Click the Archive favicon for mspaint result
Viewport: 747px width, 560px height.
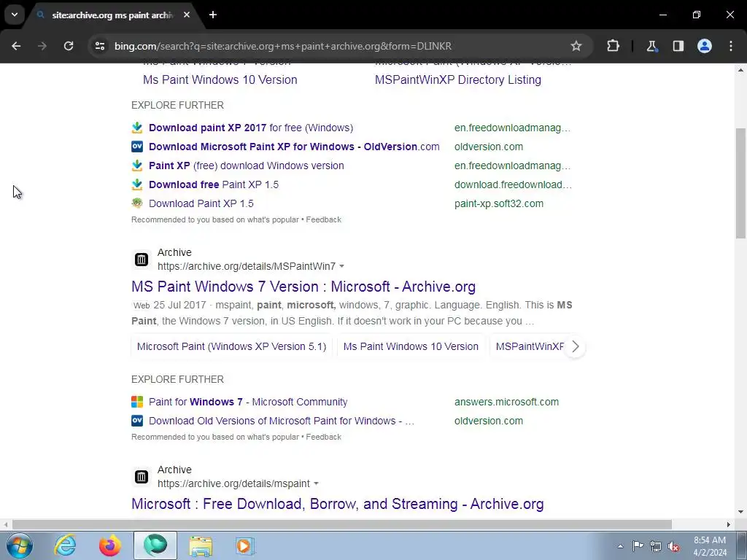[x=142, y=477]
